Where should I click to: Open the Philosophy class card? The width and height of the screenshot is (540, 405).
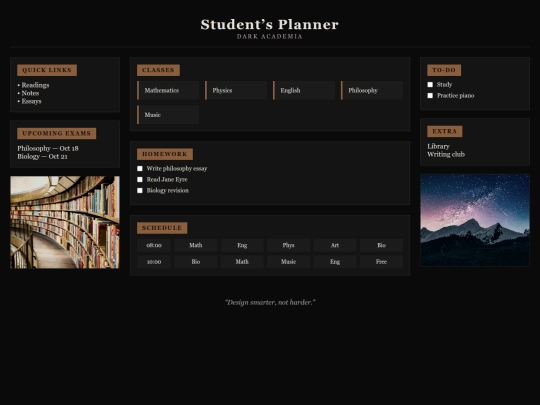click(x=372, y=91)
